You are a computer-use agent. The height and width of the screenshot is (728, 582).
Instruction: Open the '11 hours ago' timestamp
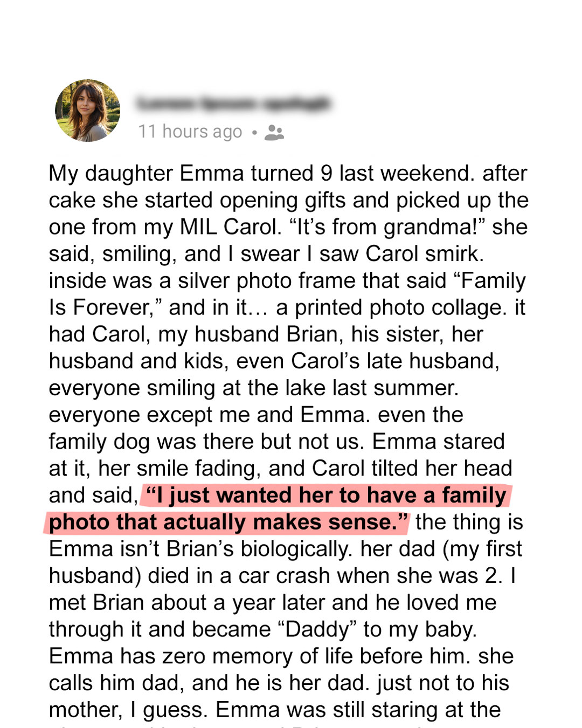[190, 132]
